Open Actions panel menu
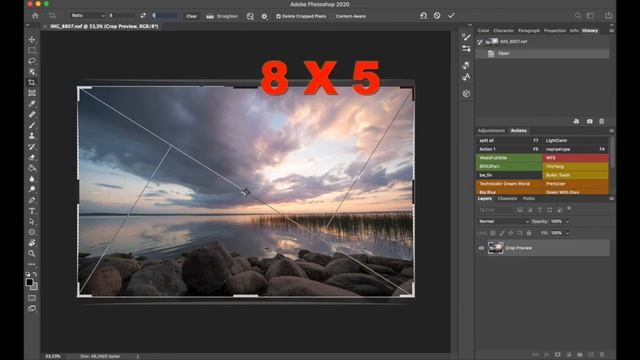Viewport: 640px width, 360px height. point(611,131)
